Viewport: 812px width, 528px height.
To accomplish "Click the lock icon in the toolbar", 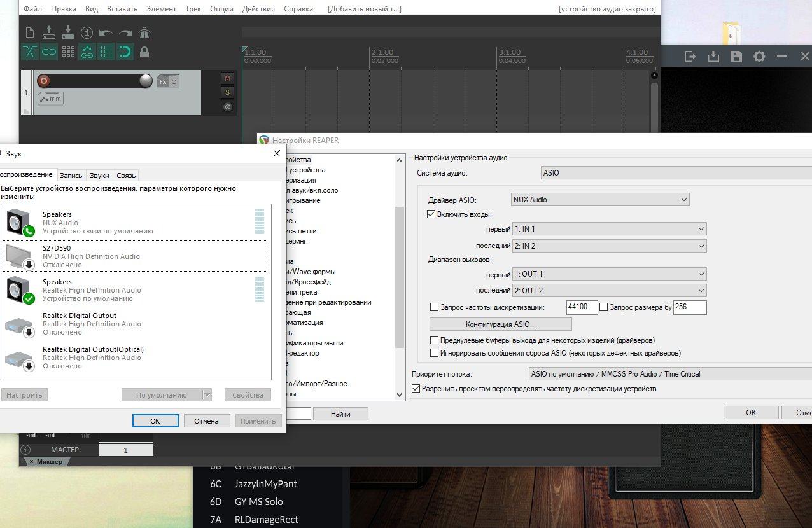I will tap(144, 52).
